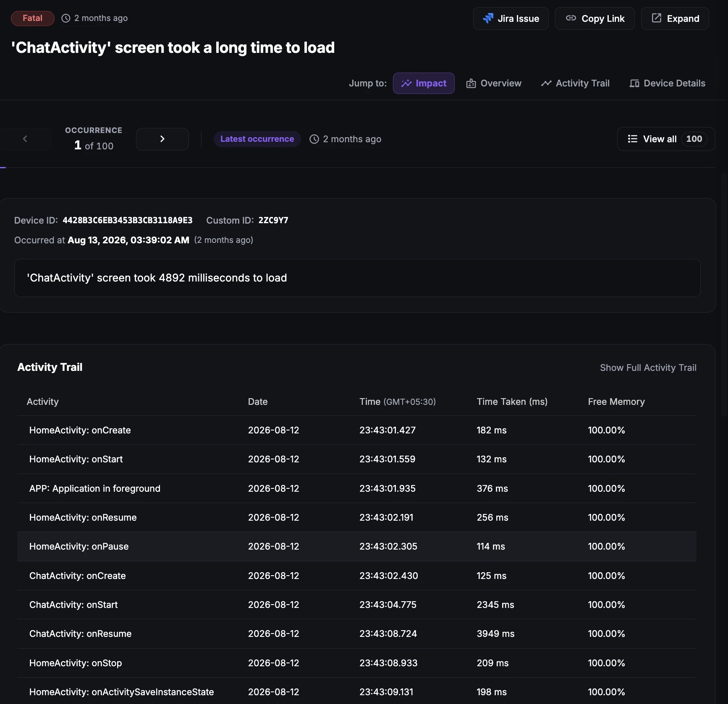Select the ChatActivity: onCreate row
The width and height of the screenshot is (728, 704).
[357, 576]
